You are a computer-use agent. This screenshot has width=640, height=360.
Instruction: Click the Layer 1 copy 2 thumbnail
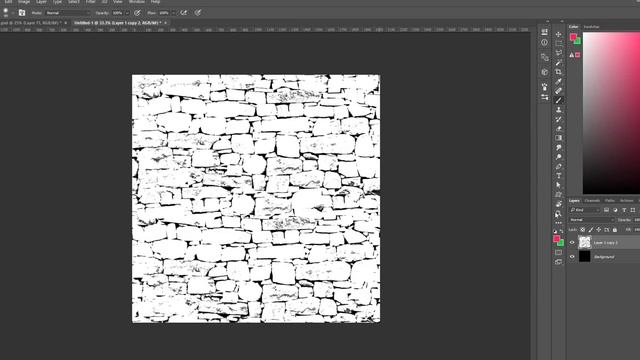coord(584,242)
